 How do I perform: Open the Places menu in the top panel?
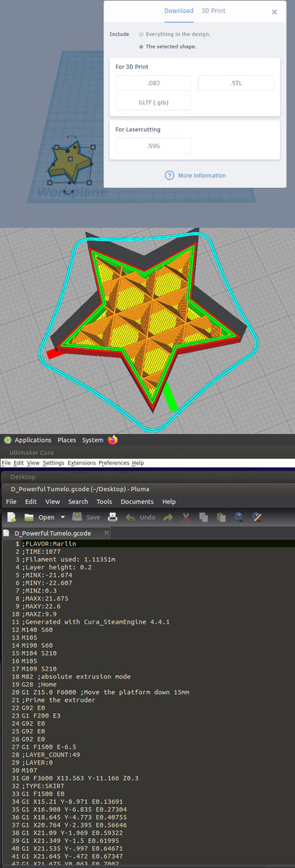pos(67,440)
